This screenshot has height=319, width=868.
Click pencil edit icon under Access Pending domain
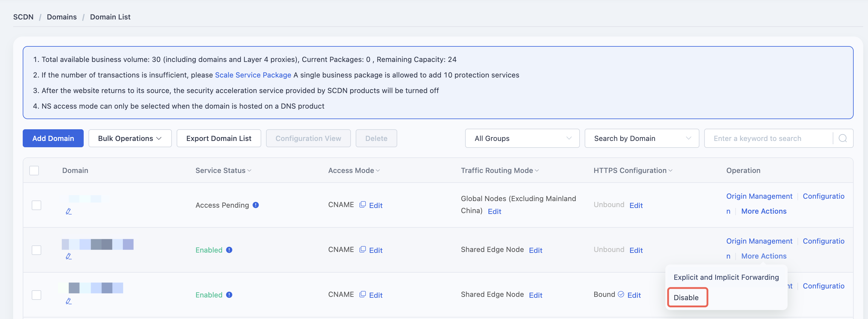tap(68, 212)
